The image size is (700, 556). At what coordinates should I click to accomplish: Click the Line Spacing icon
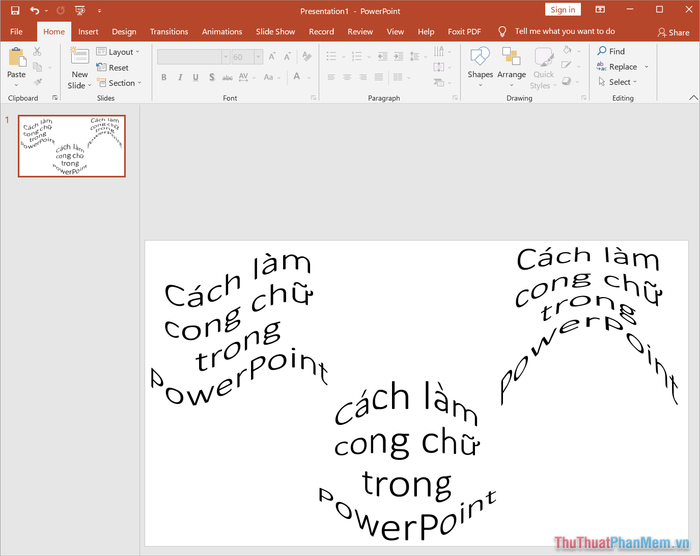click(x=415, y=56)
